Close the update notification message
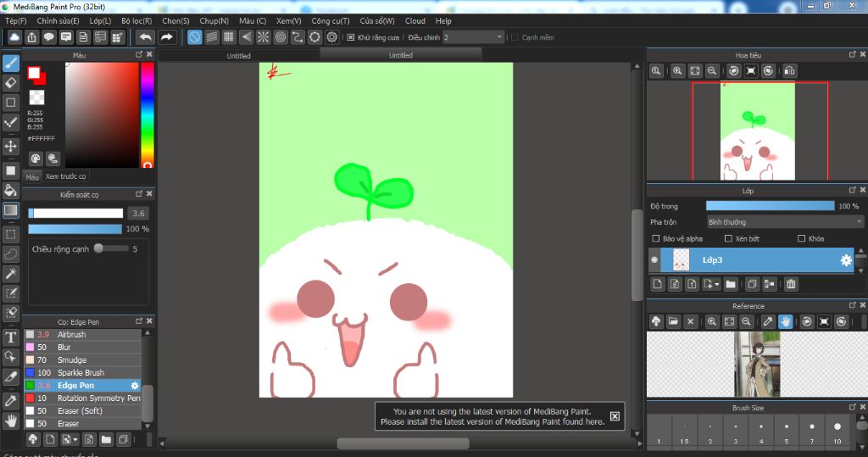Image resolution: width=868 pixels, height=457 pixels. 615,416
